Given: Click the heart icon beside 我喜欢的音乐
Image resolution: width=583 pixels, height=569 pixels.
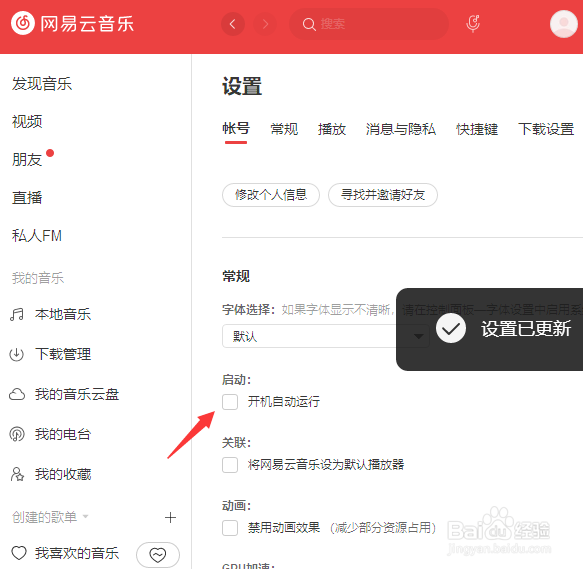Looking at the screenshot, I should [19, 553].
